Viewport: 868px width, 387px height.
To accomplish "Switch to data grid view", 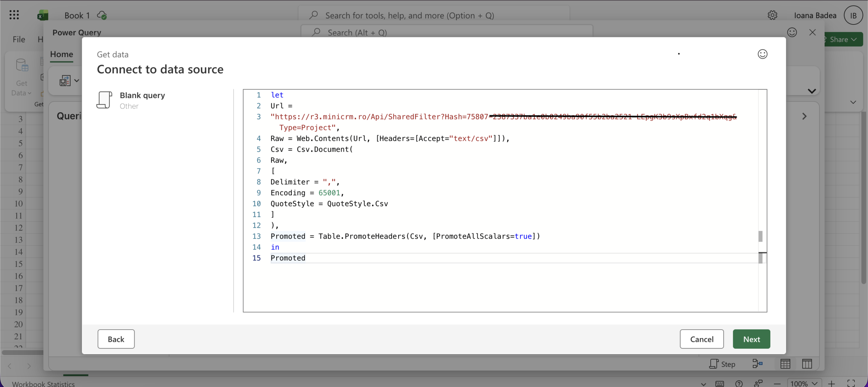I will pos(785,364).
